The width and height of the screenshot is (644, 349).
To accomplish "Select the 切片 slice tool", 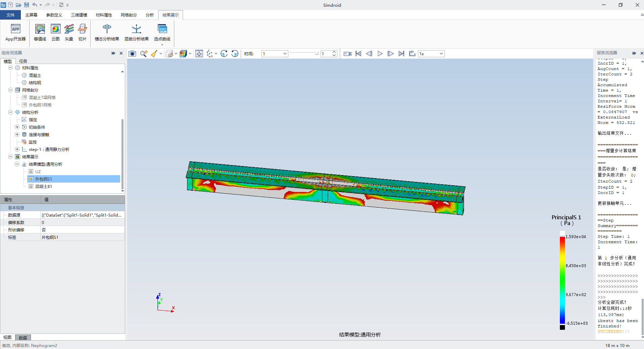I will tap(82, 33).
